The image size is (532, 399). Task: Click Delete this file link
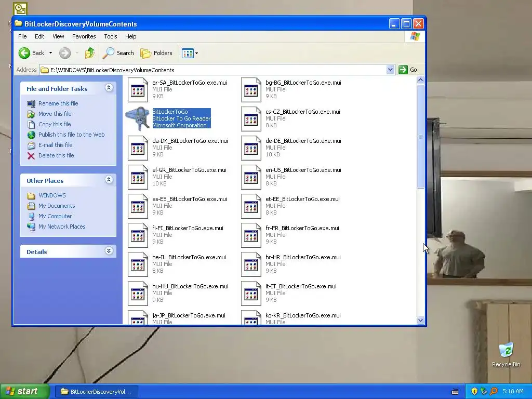[x=56, y=155]
